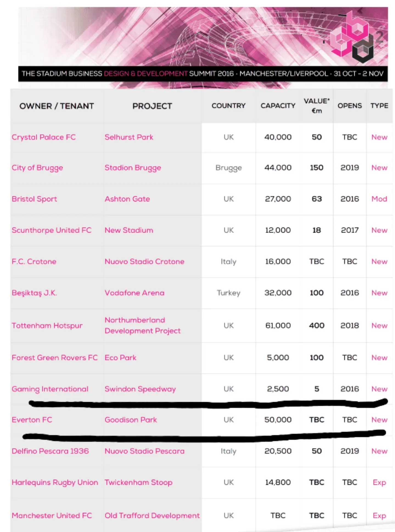
Task: Click Forest Green Rovers FC link
Action: pyautogui.click(x=55, y=358)
